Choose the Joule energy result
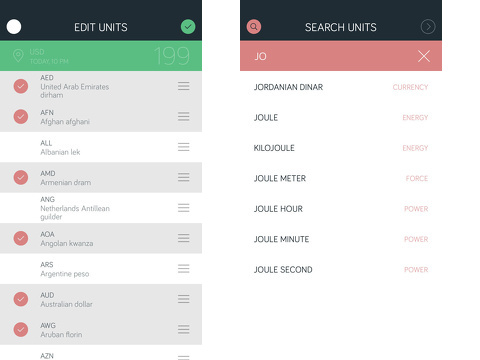This screenshot has height=360, width=480. click(341, 118)
